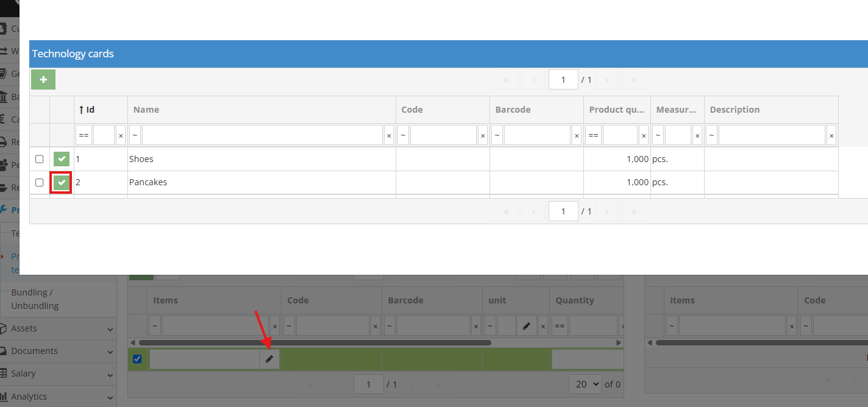Expand the Salary sidebar menu
The width and height of the screenshot is (868, 407).
pyautogui.click(x=58, y=373)
